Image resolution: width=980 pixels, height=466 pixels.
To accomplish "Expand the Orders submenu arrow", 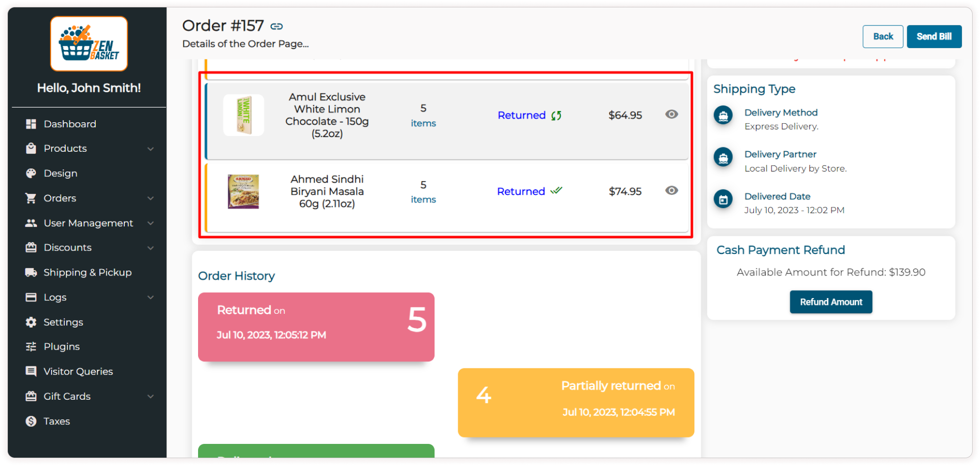I will [x=151, y=198].
